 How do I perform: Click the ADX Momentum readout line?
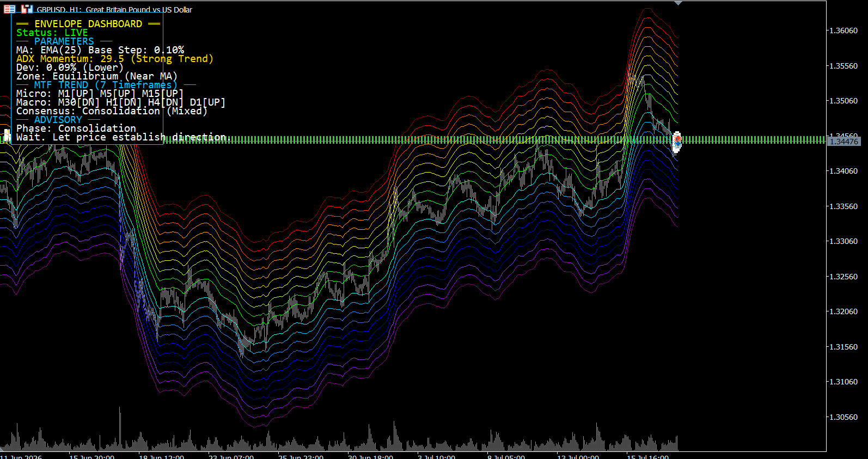(x=114, y=59)
